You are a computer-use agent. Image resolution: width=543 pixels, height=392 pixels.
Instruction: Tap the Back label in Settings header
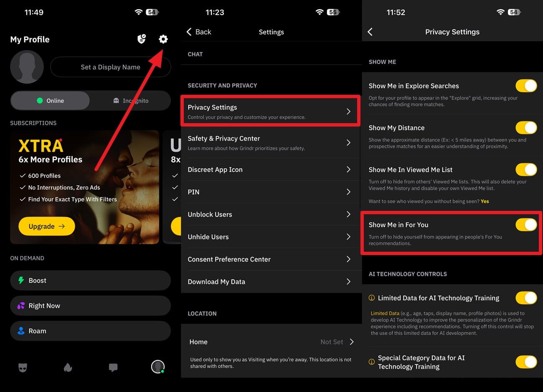click(x=203, y=32)
